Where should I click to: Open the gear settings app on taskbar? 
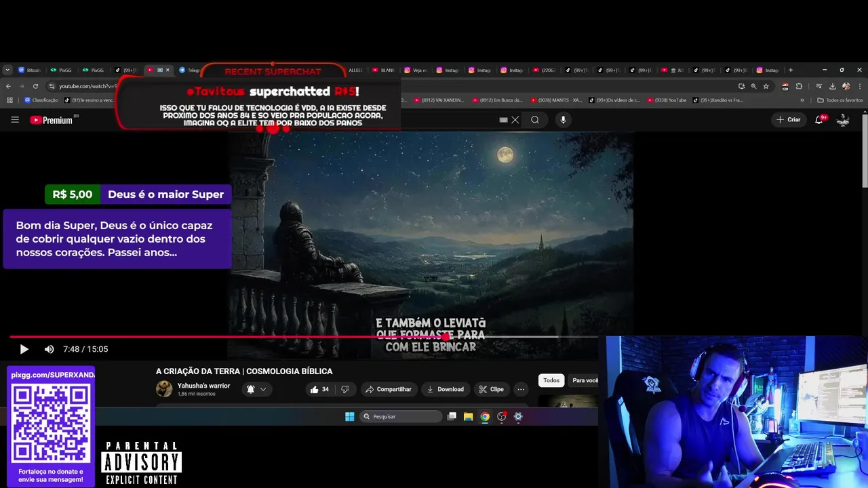(x=518, y=417)
